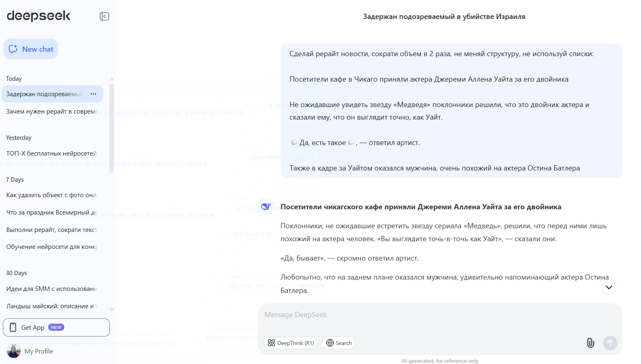This screenshot has height=364, width=641.
Task: Click the reply paragraph starting 'Поклонники'
Action: 443,232
